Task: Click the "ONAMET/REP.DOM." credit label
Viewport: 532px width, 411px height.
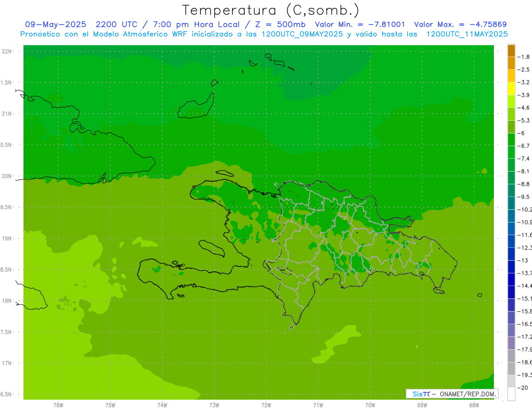Action: pos(468,394)
